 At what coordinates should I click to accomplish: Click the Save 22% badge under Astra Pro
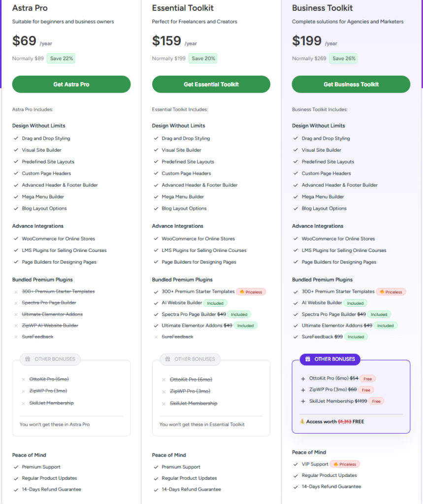[x=62, y=59]
